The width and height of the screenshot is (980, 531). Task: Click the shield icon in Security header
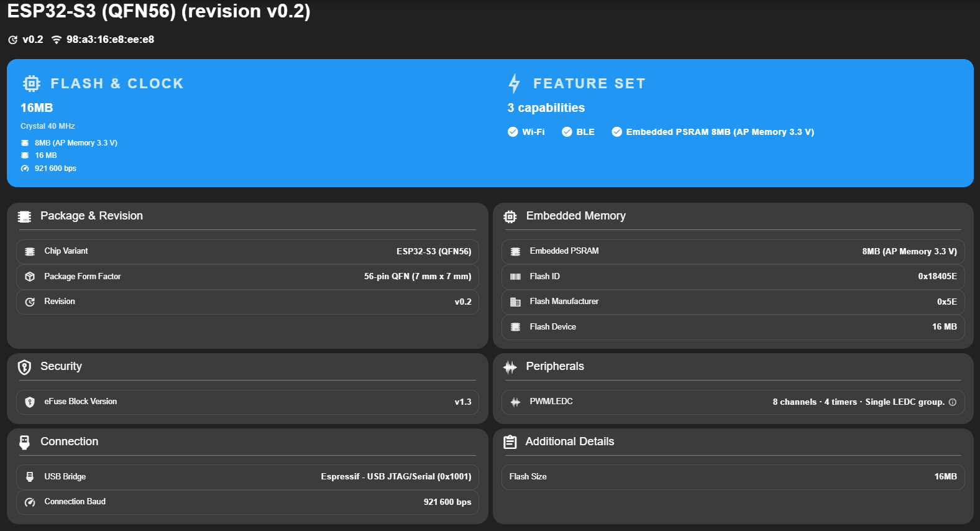(24, 367)
